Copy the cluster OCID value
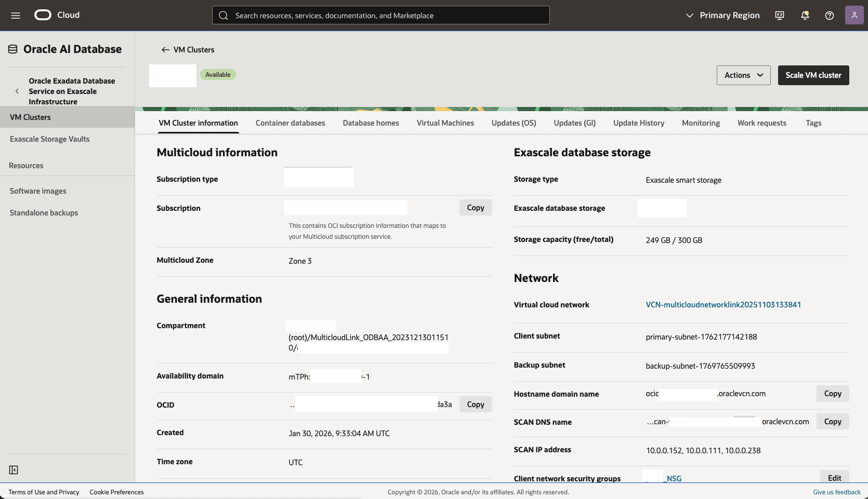The width and height of the screenshot is (868, 499). pos(475,404)
